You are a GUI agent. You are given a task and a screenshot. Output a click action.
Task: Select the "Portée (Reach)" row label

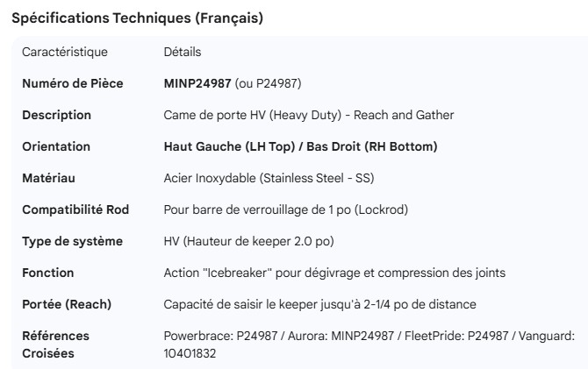[67, 305]
